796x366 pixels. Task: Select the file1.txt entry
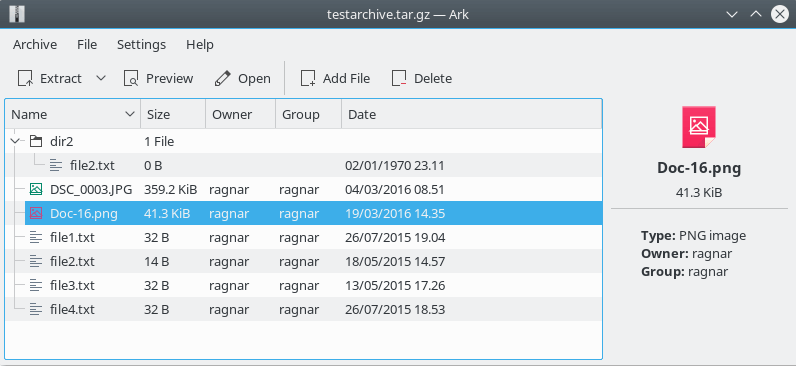[x=72, y=238]
